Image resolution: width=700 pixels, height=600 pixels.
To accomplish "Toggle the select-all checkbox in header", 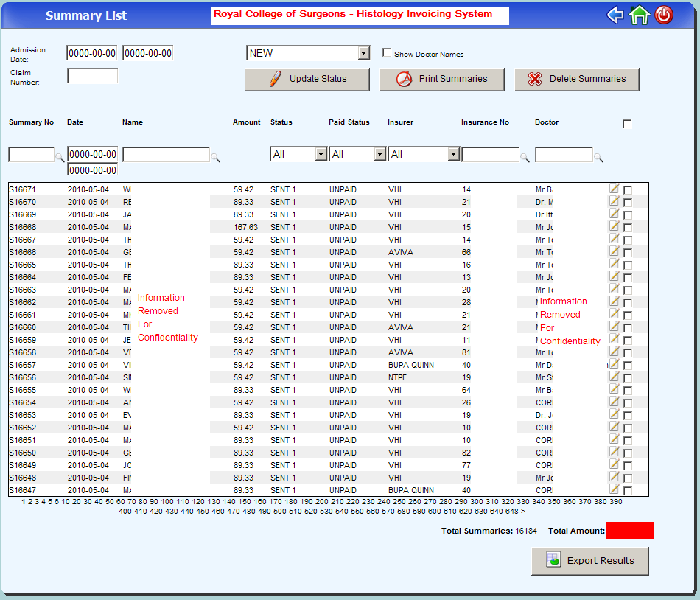I will click(x=627, y=124).
